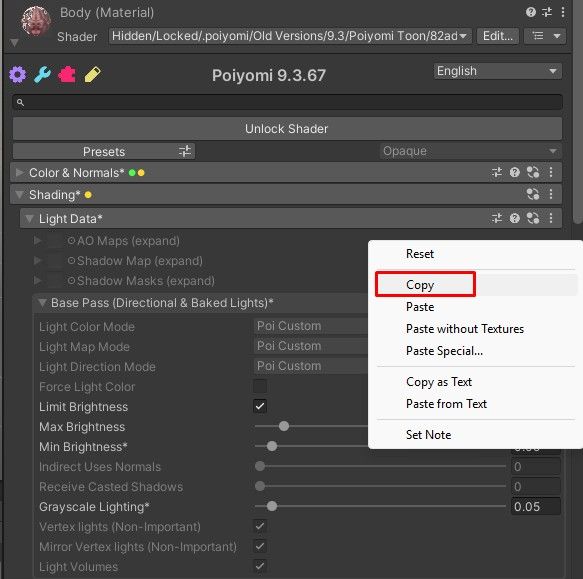Toggle the Shadow Map checkbox
Screen dimensions: 583x579
click(54, 261)
